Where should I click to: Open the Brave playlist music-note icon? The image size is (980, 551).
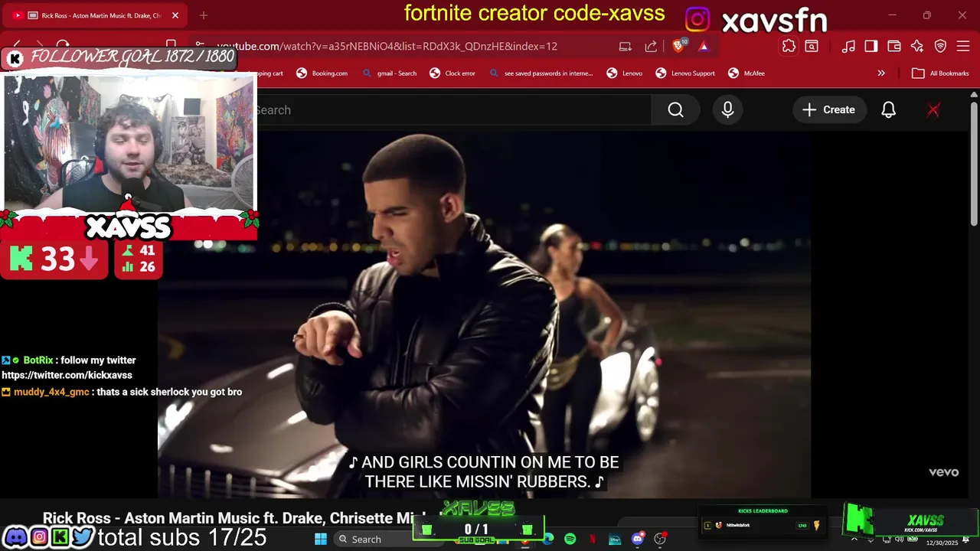click(848, 46)
